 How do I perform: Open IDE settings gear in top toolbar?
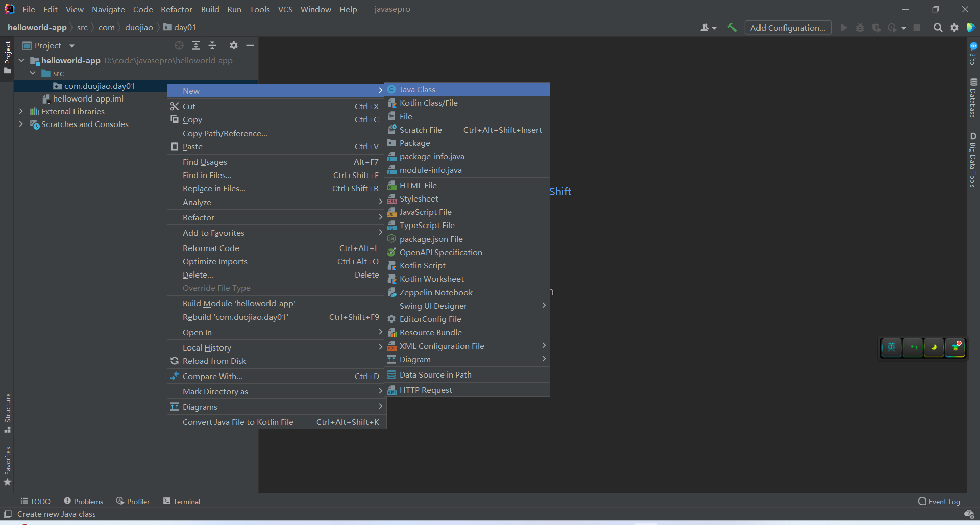tap(954, 28)
